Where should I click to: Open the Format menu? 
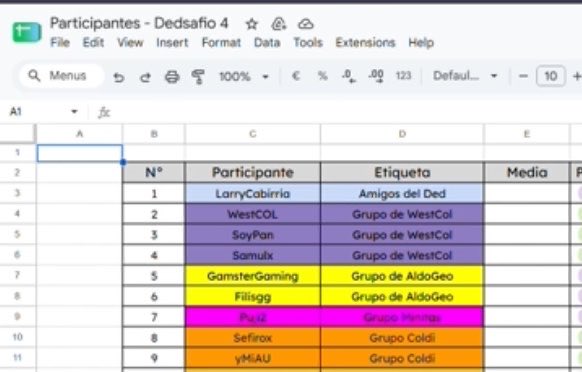(x=221, y=43)
